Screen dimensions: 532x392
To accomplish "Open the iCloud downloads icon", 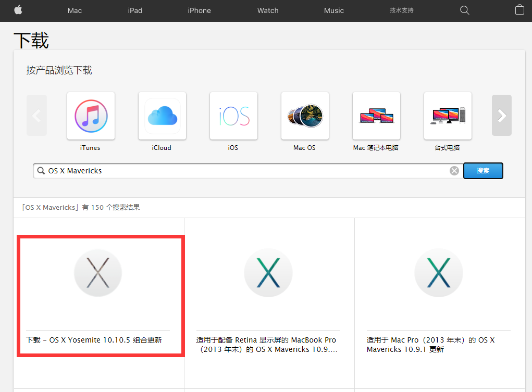I will pyautogui.click(x=162, y=116).
